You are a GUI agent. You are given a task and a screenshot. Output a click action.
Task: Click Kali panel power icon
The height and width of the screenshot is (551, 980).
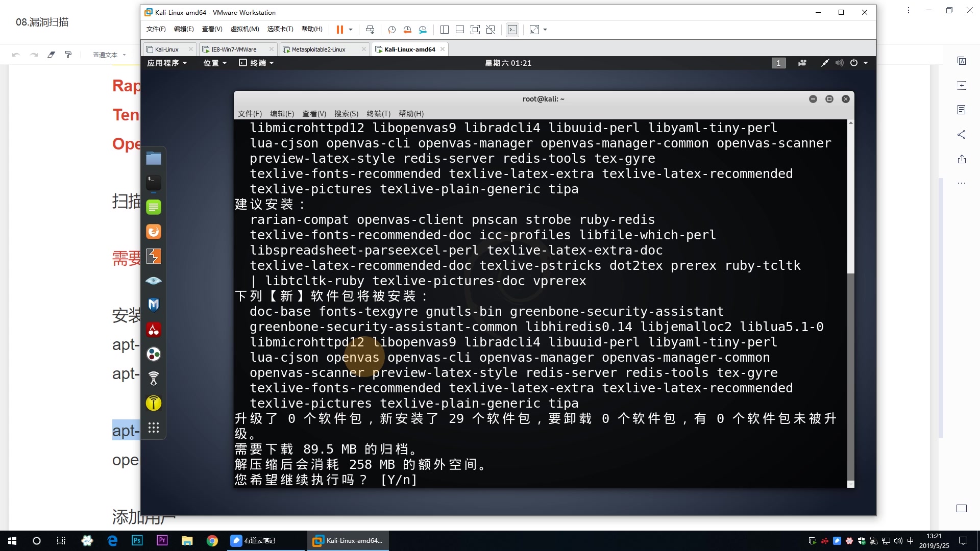coord(854,63)
